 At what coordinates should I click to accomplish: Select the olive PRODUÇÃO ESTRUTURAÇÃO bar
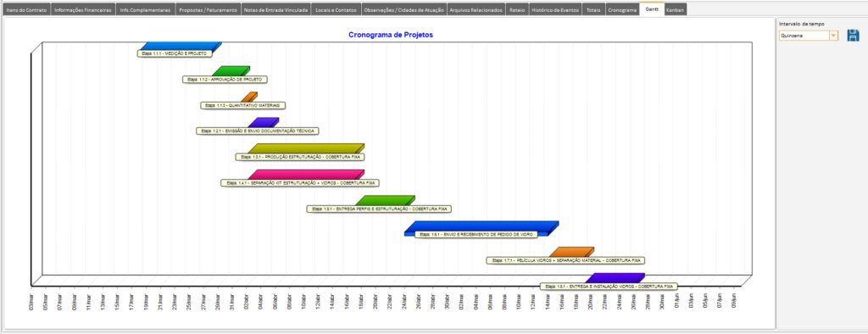pos(305,148)
